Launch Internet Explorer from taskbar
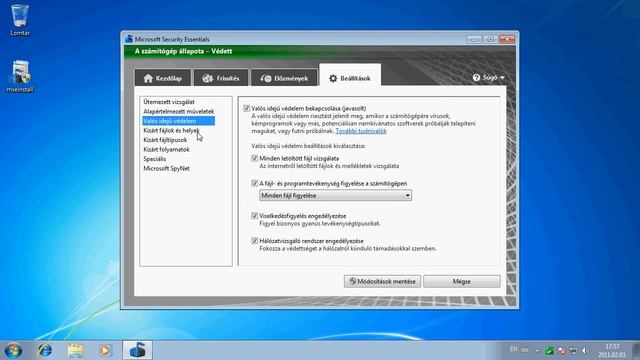Image resolution: width=640 pixels, height=360 pixels. [x=44, y=350]
